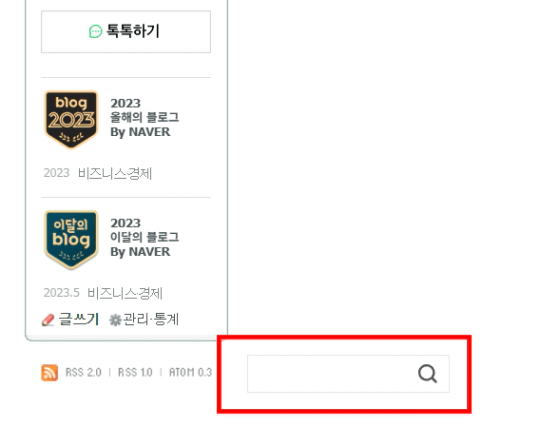This screenshot has width=540, height=447.
Task: Click the orange RSS feed icon
Action: click(50, 373)
